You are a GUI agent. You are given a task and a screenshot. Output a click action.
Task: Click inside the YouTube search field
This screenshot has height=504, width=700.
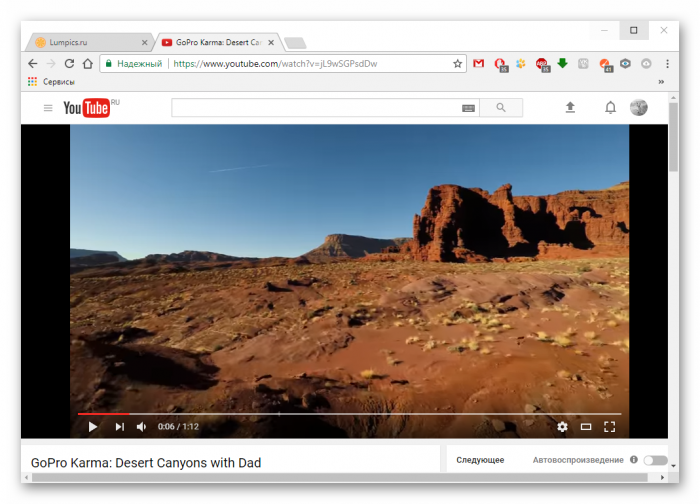point(315,108)
